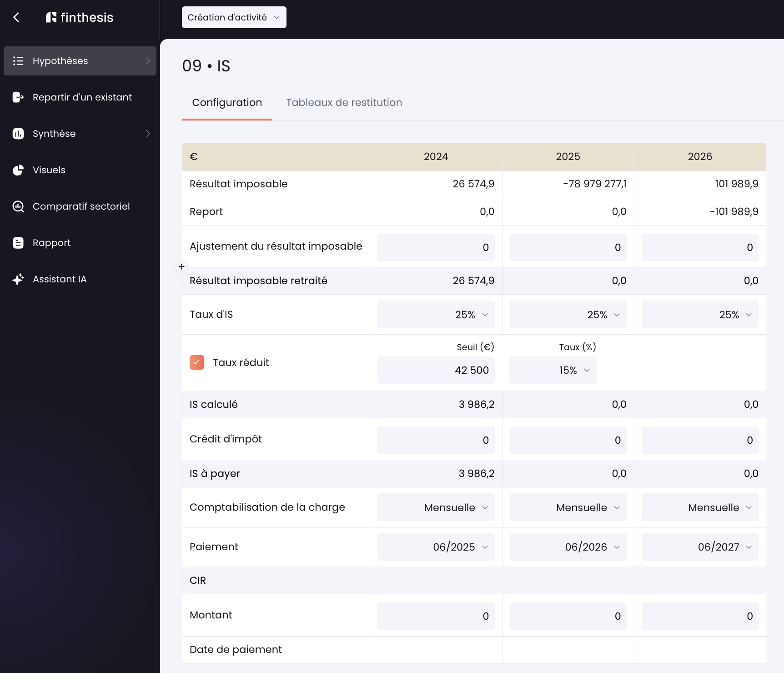Click the 2026 Crédit d'impôt field
Screen dimensions: 784x673
click(700, 440)
